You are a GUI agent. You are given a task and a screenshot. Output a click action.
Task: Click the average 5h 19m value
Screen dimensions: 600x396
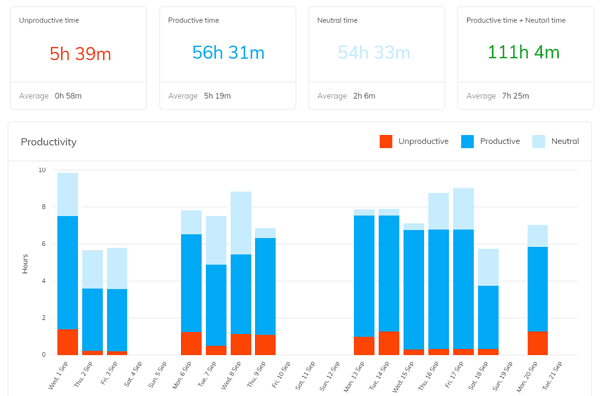217,96
